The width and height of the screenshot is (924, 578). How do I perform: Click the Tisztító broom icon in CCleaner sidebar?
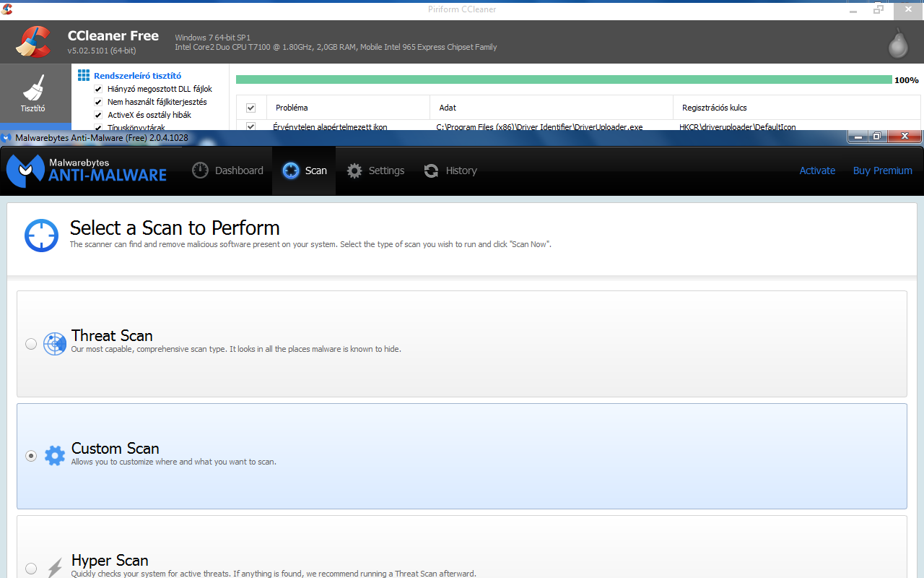point(33,90)
